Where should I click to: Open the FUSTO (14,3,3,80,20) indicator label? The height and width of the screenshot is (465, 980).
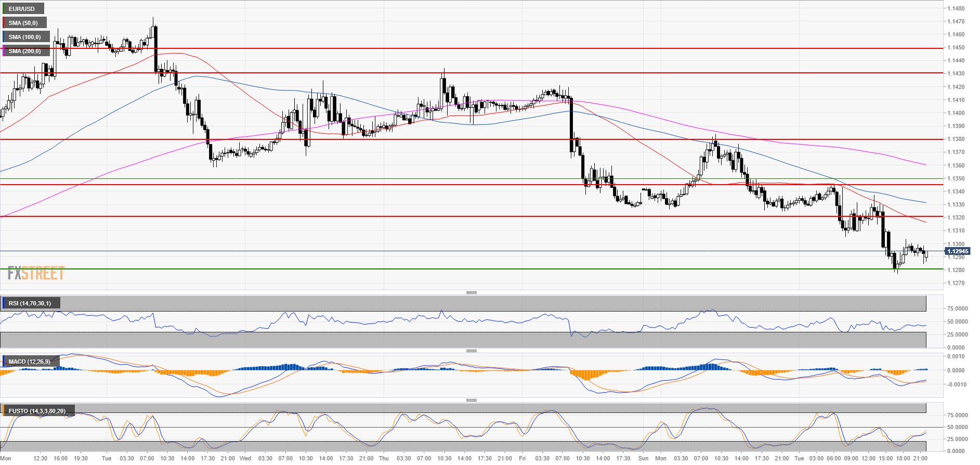(x=37, y=411)
